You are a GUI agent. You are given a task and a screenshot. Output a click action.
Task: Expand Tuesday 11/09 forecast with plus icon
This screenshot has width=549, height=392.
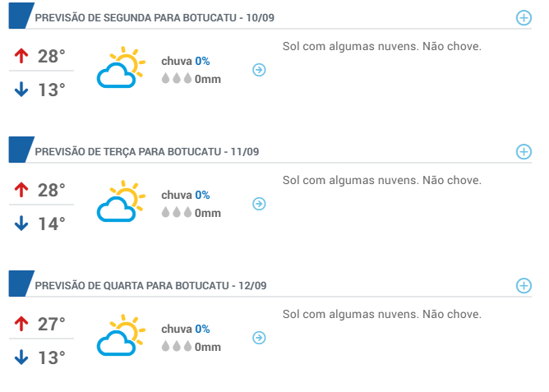coord(524,151)
